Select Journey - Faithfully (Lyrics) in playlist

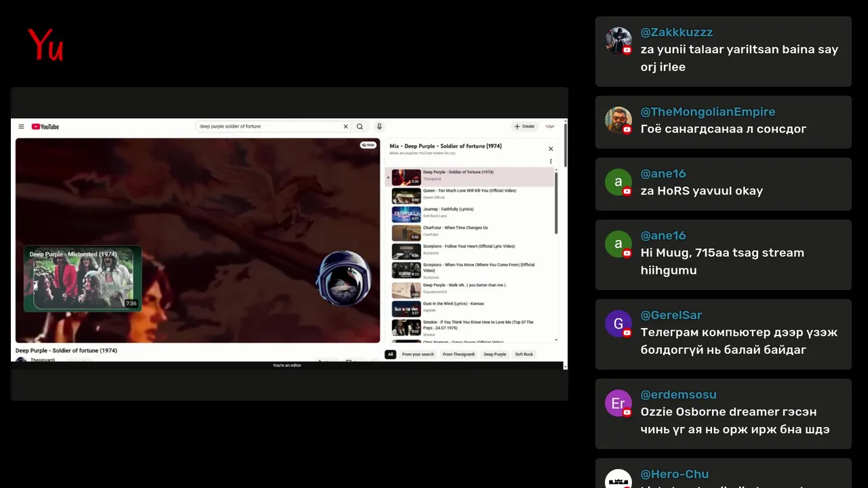point(470,215)
